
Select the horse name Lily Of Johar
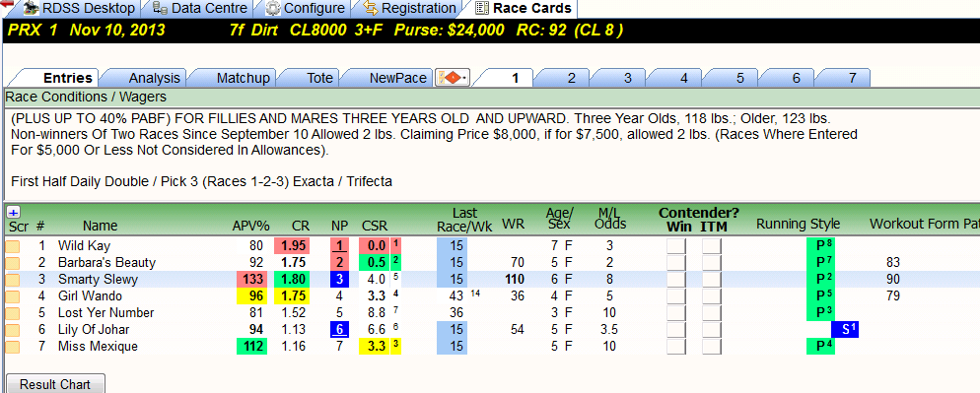pyautogui.click(x=94, y=330)
